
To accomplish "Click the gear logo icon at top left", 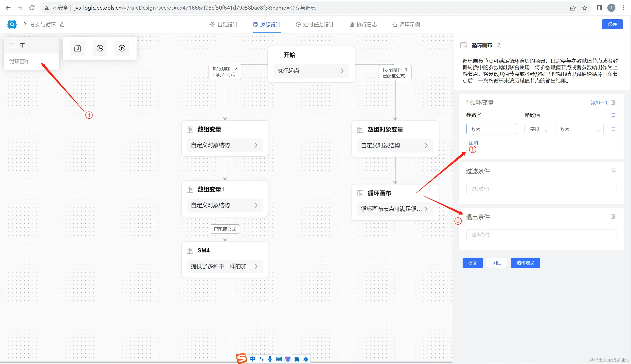I will (12, 24).
